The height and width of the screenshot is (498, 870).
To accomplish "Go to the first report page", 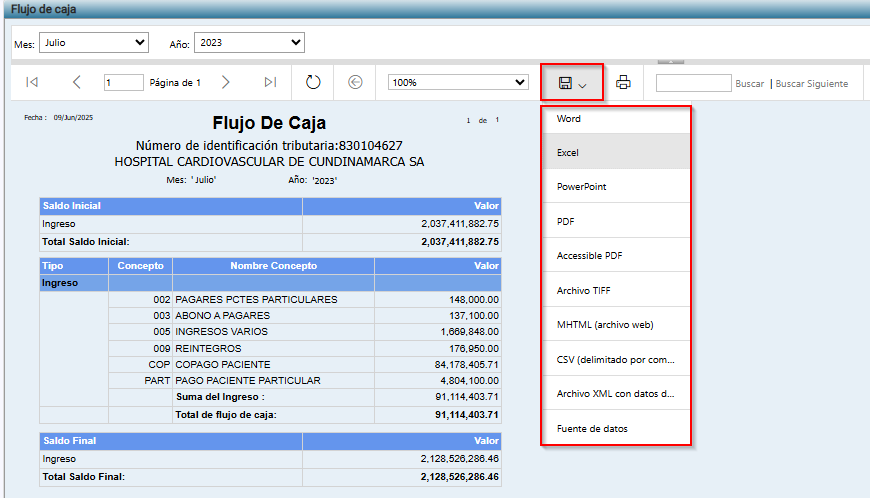I will [x=32, y=82].
